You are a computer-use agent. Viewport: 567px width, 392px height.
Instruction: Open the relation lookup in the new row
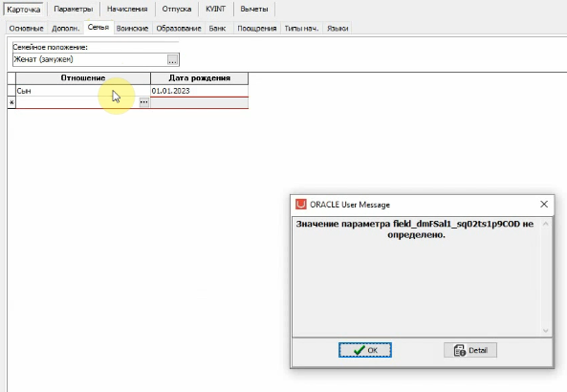coord(144,102)
